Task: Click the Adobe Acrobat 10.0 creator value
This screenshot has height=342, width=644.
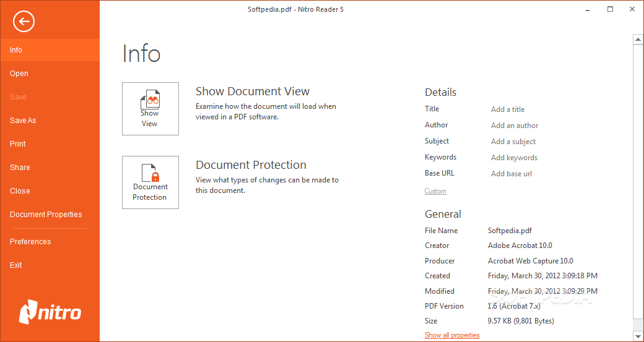Action: (520, 246)
